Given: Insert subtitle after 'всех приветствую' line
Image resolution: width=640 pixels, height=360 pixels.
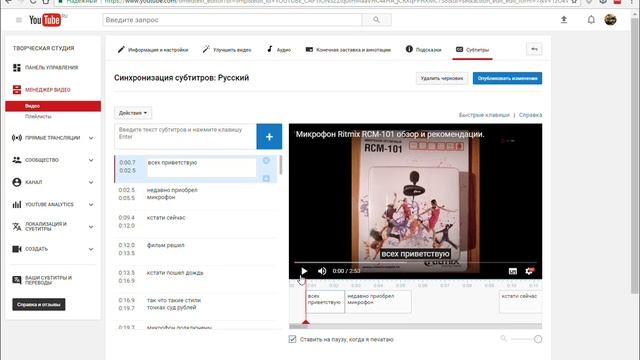Looking at the screenshot, I should coord(266,178).
